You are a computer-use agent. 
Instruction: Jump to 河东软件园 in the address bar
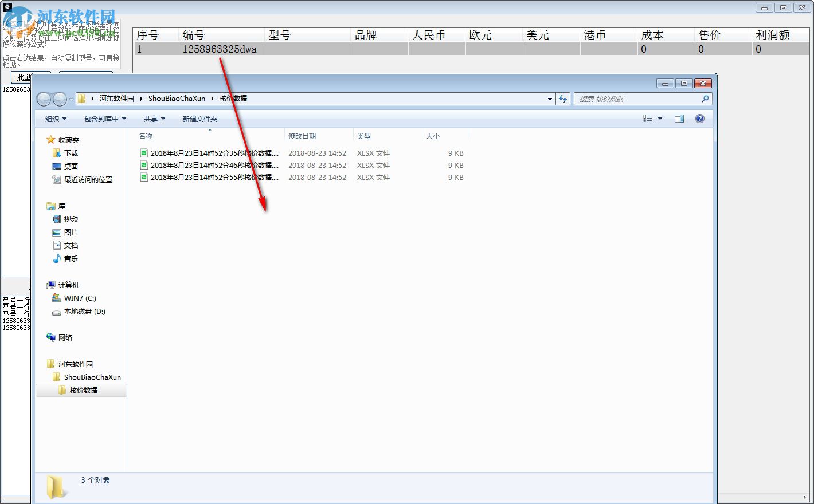tap(117, 99)
